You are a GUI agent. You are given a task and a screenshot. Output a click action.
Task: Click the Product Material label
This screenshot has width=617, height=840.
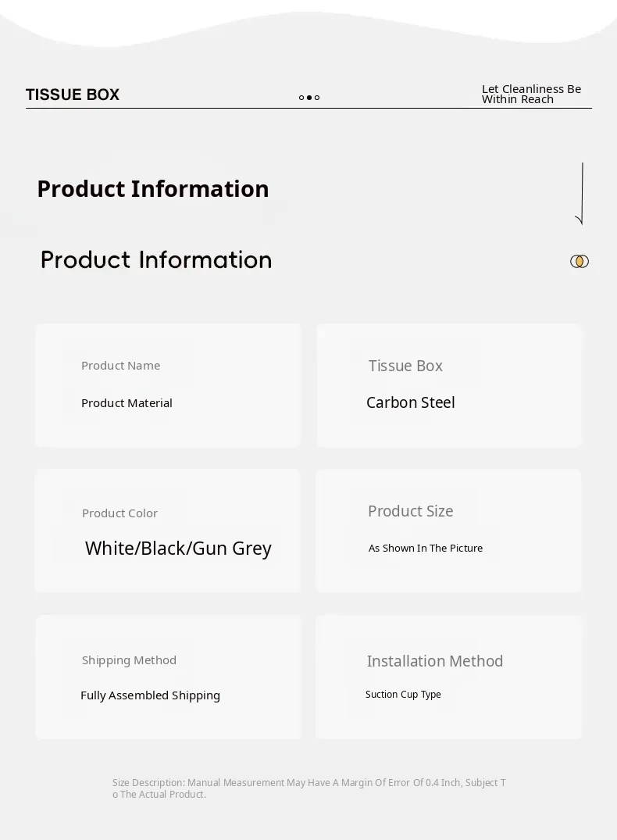(127, 403)
